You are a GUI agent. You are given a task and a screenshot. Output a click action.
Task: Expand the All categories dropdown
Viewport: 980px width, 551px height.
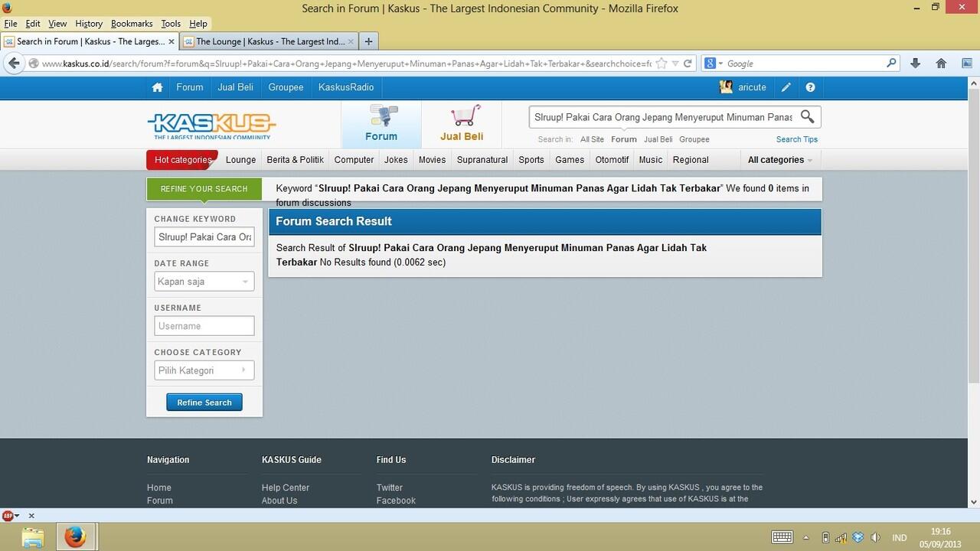click(x=779, y=160)
